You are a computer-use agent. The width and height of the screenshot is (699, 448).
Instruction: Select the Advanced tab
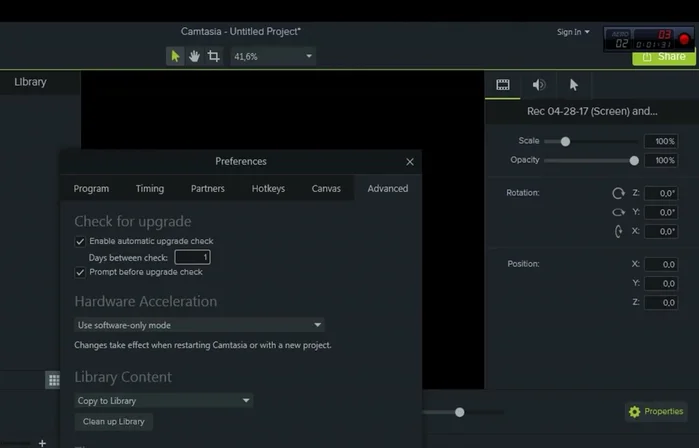tap(387, 189)
